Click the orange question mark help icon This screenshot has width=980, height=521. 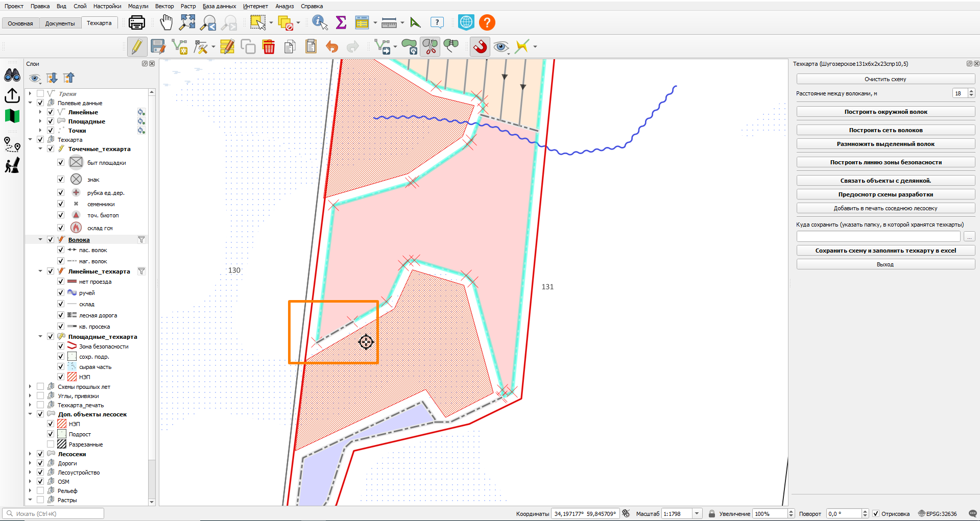[x=487, y=22]
